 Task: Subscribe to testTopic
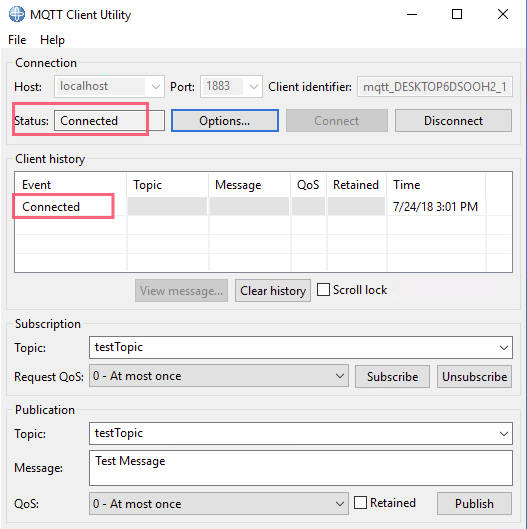click(x=392, y=377)
